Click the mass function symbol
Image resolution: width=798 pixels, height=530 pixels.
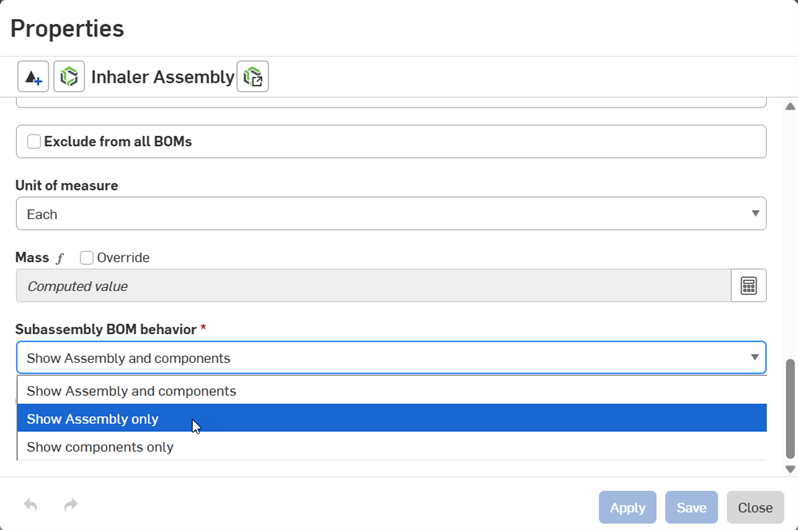click(60, 258)
